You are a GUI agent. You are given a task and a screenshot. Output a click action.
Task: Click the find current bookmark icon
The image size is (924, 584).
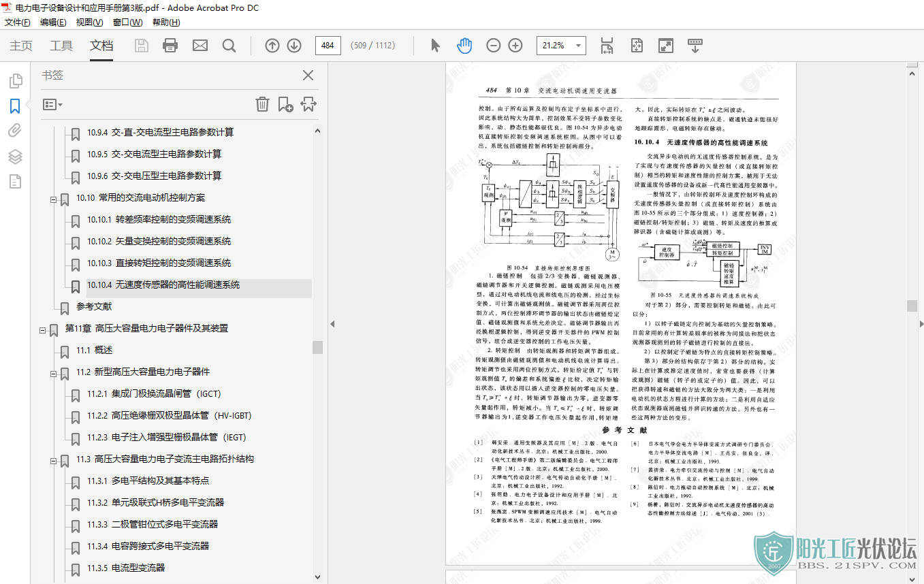(308, 104)
